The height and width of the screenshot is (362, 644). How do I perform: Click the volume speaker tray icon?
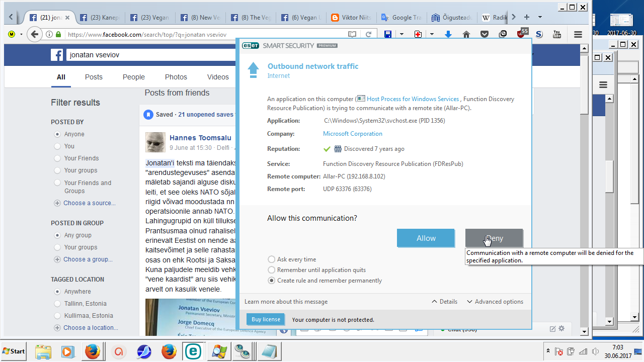pyautogui.click(x=595, y=351)
